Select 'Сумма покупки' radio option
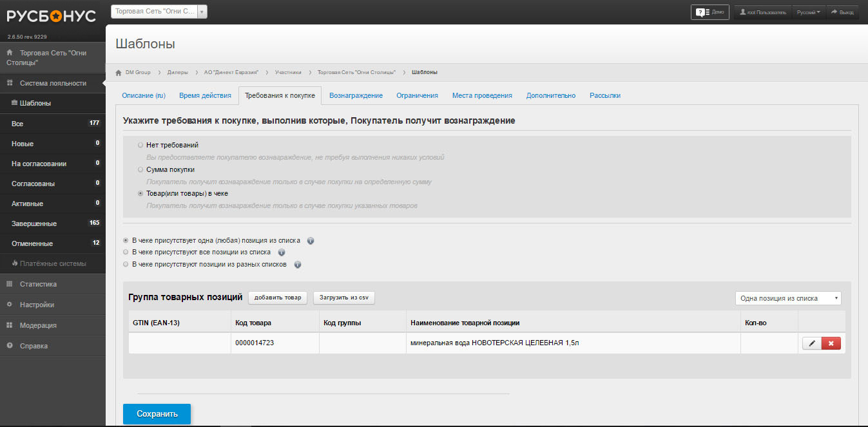The width and height of the screenshot is (868, 427). pos(140,170)
